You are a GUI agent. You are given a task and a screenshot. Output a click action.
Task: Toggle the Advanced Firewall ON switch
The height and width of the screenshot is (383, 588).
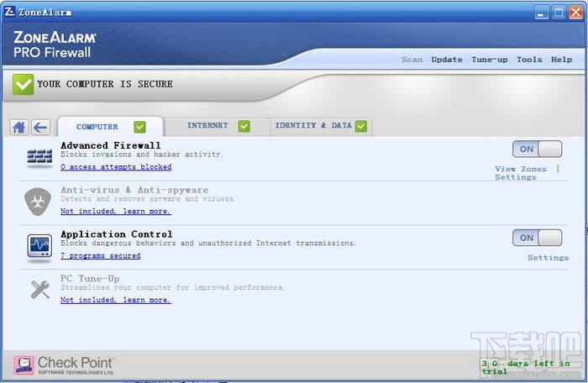tap(537, 149)
